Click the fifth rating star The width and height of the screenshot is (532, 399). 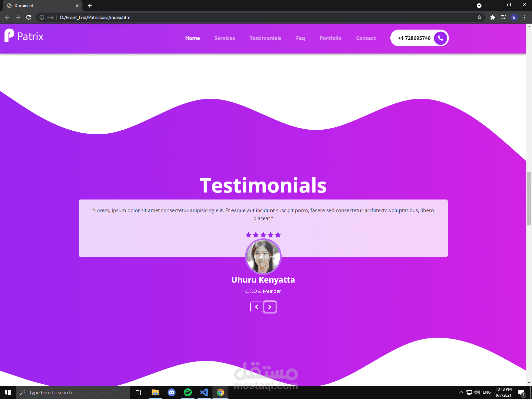click(x=278, y=235)
